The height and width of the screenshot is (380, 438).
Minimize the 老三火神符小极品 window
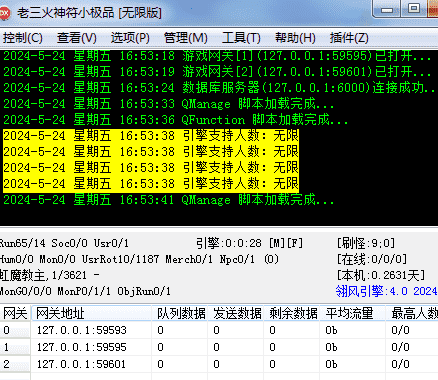click(387, 9)
